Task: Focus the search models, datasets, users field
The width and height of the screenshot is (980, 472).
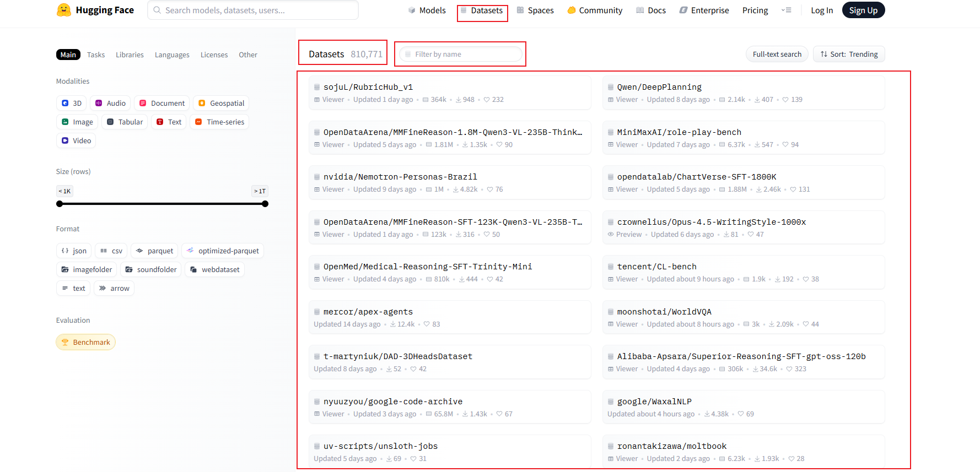Action: 253,10
